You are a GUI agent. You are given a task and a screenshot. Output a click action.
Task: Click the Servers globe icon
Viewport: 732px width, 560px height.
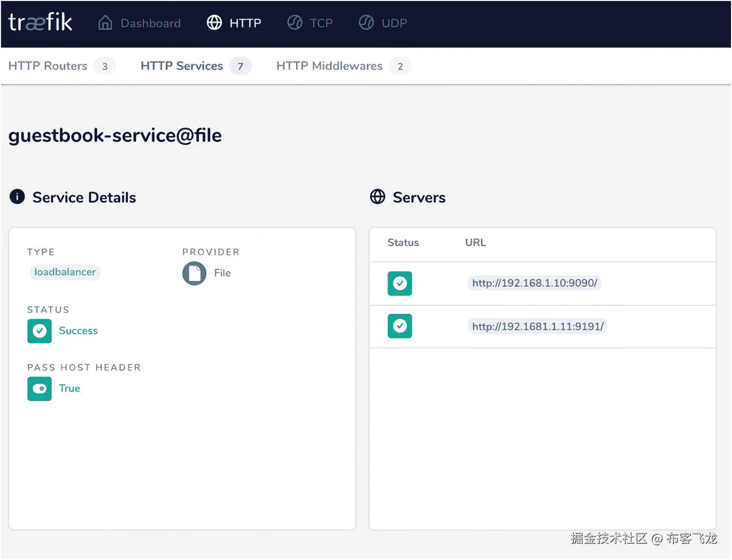(378, 197)
